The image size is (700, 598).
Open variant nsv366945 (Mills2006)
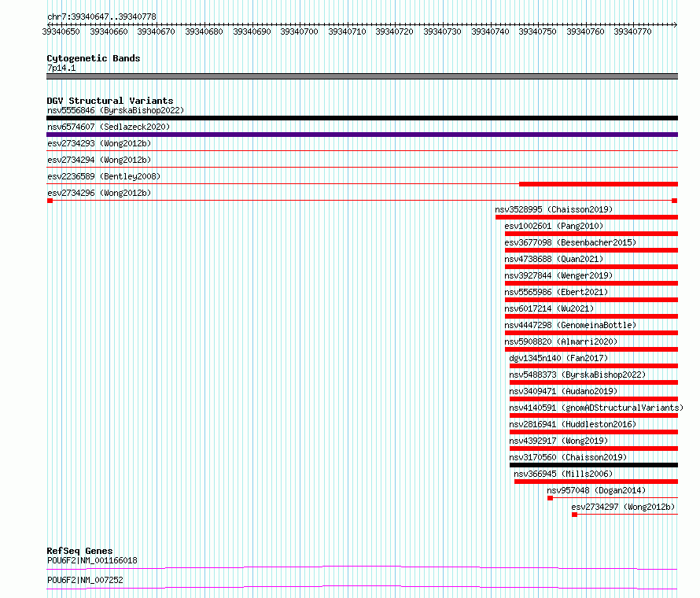[x=563, y=474]
